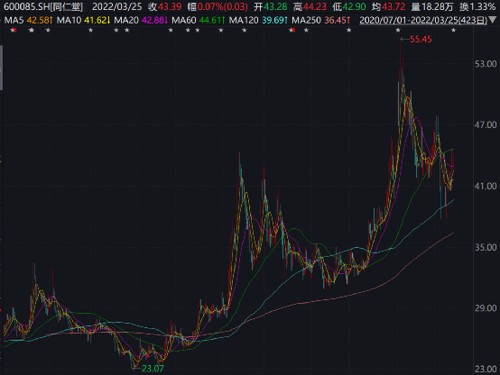Open the 600085.SH stock name selector

tap(43, 7)
